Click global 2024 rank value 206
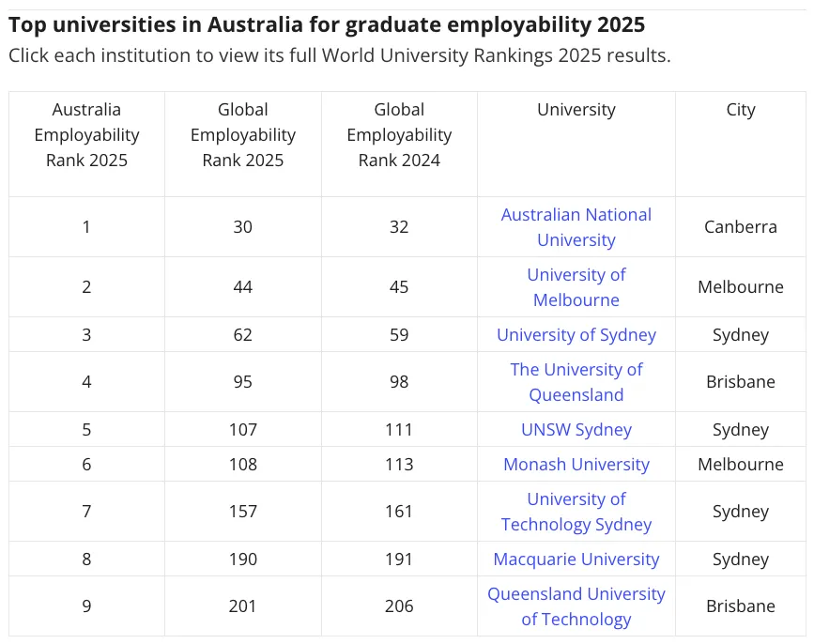 pos(399,606)
